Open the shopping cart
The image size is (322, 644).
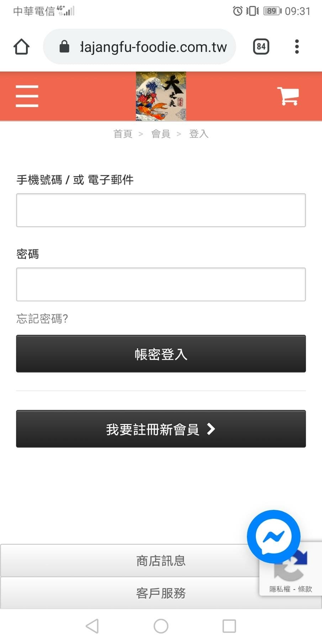click(x=288, y=96)
